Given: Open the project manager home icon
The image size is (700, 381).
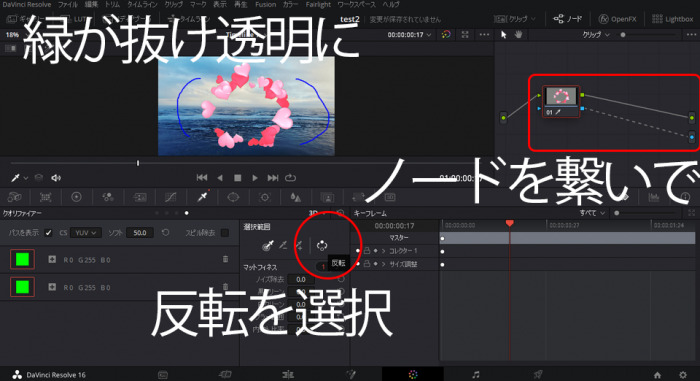Looking at the screenshot, I should 657,375.
